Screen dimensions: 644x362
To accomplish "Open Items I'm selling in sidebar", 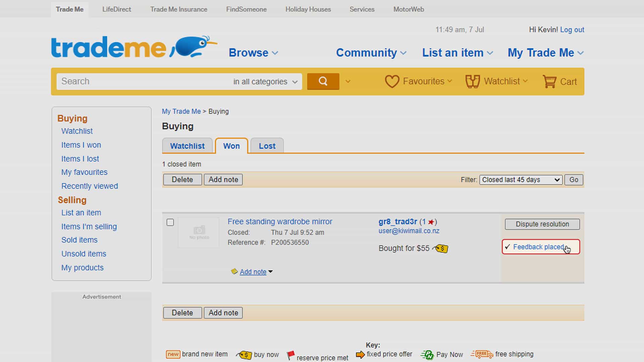I will (x=89, y=227).
